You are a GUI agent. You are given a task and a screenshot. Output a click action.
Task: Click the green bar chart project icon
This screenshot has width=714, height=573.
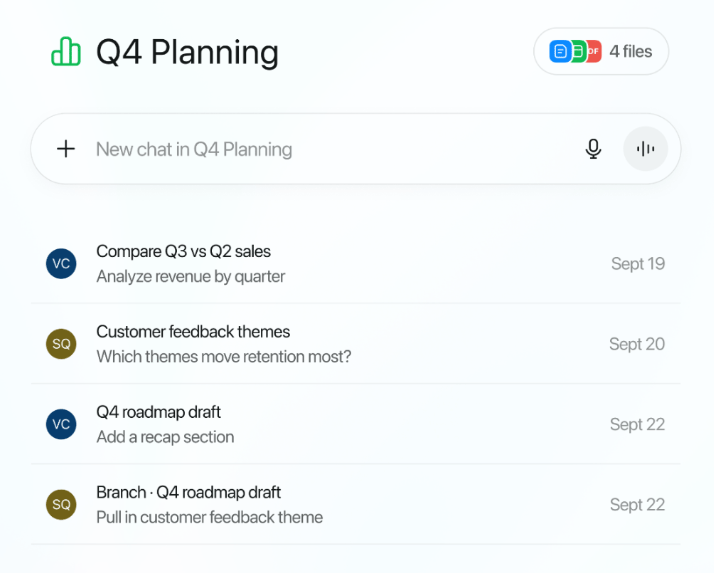click(x=66, y=52)
